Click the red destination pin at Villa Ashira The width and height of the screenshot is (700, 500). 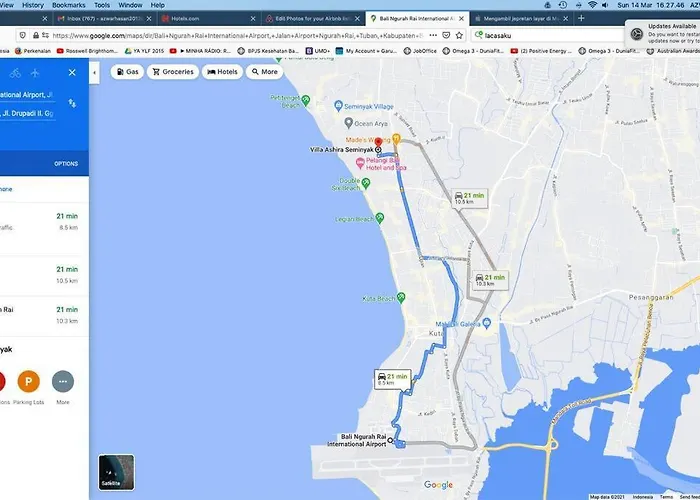(378, 143)
